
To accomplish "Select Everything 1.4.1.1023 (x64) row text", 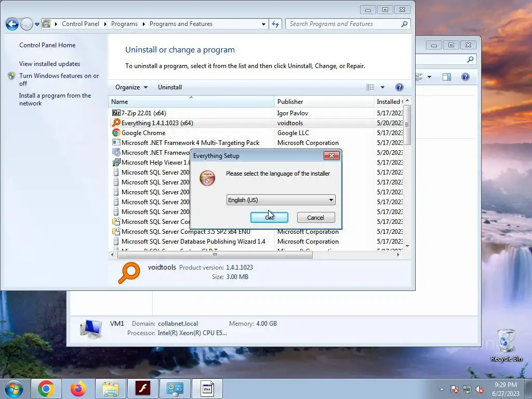I will pyautogui.click(x=157, y=123).
